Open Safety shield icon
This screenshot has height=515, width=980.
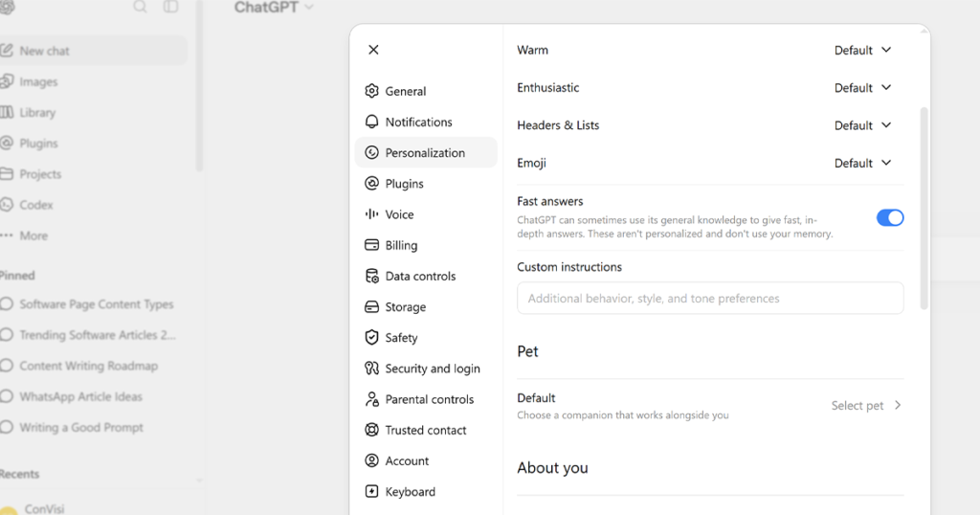pyautogui.click(x=372, y=338)
